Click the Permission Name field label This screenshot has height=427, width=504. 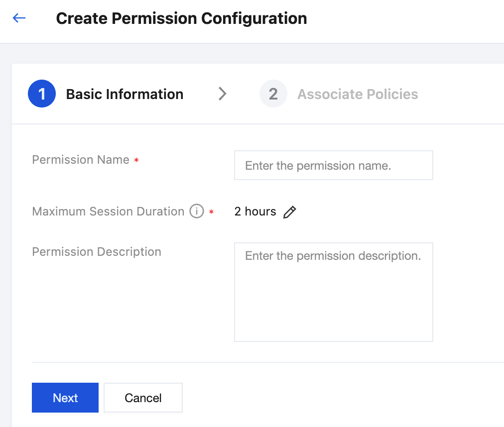tap(81, 160)
